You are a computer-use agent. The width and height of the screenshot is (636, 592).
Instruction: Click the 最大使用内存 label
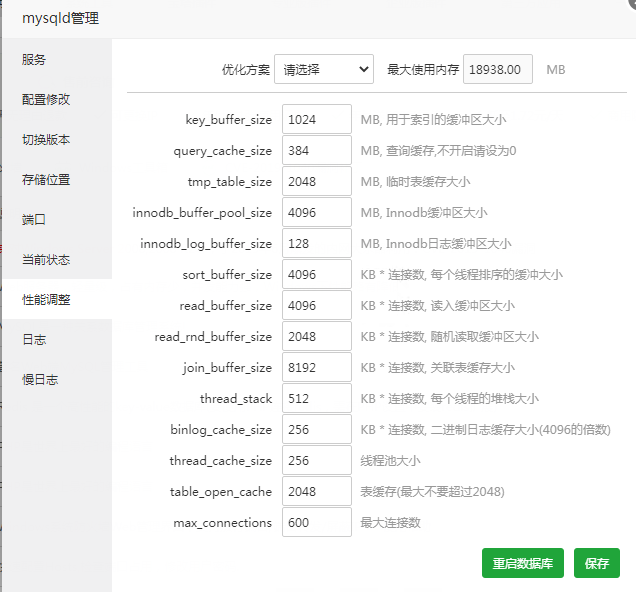[423, 70]
